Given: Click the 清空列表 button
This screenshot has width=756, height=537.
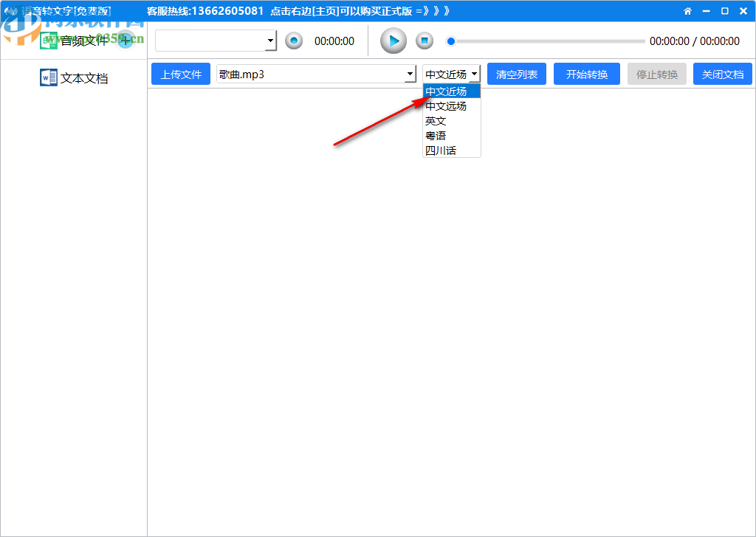Looking at the screenshot, I should 516,75.
